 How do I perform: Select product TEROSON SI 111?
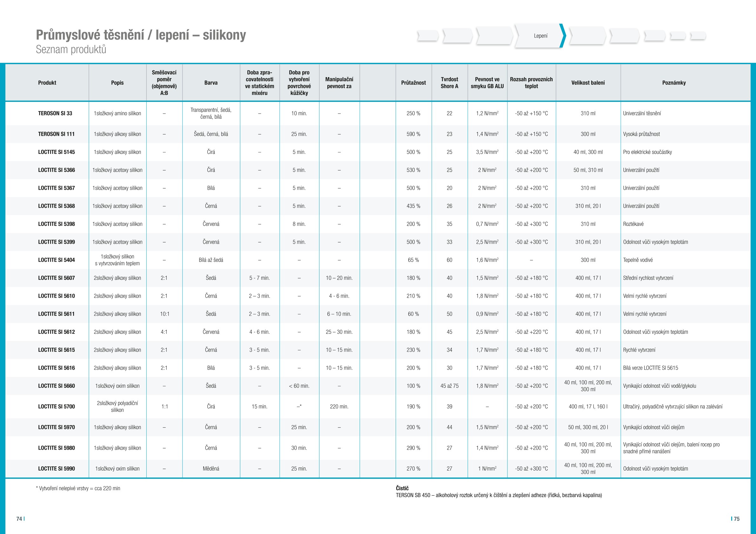(56, 134)
